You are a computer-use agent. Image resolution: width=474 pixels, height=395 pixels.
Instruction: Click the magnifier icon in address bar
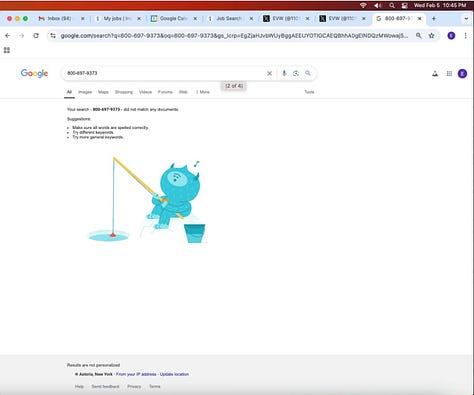[419, 35]
